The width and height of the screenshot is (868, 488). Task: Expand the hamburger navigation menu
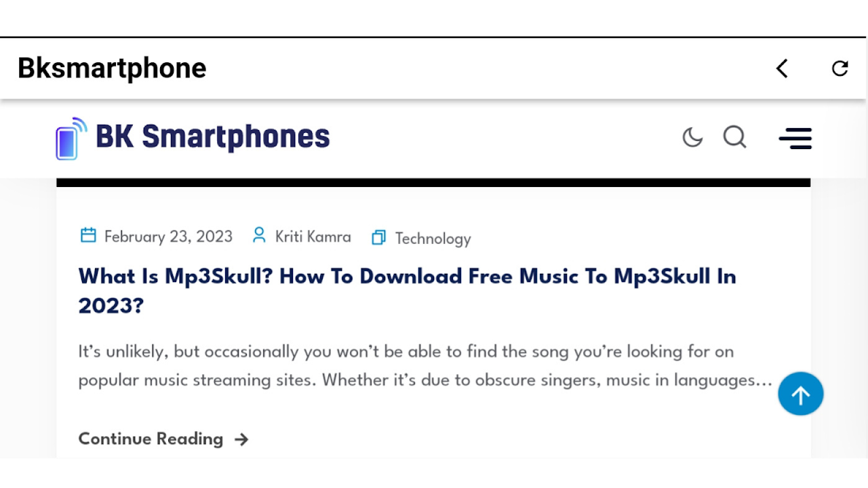[x=795, y=138]
